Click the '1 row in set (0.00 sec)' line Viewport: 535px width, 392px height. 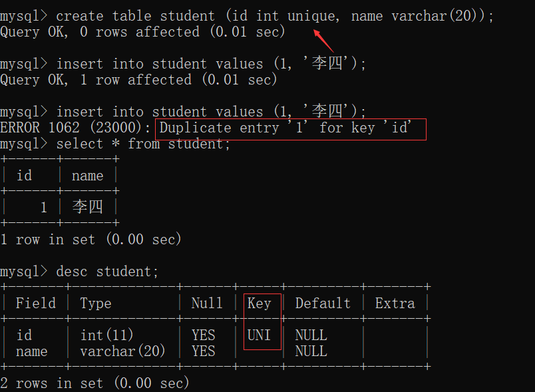90,240
